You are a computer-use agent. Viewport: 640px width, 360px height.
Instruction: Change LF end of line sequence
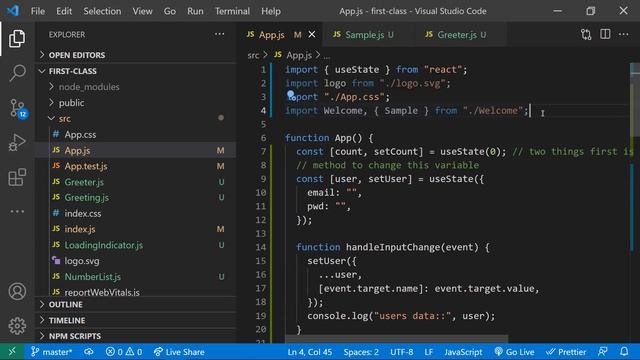pyautogui.click(x=429, y=352)
